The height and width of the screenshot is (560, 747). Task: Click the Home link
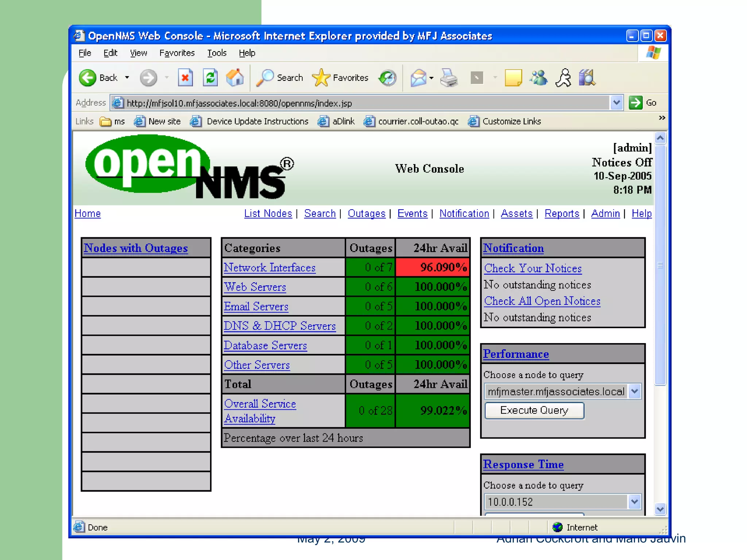pyautogui.click(x=88, y=213)
